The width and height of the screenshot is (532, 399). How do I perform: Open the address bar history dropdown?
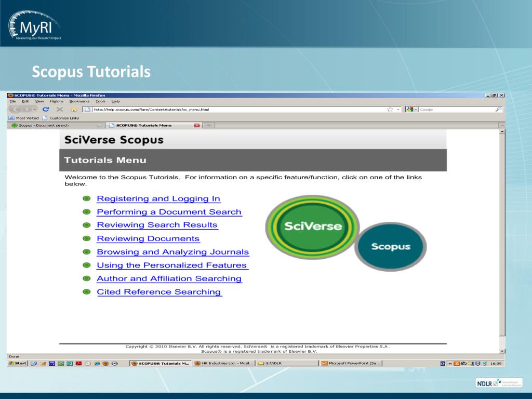398,109
